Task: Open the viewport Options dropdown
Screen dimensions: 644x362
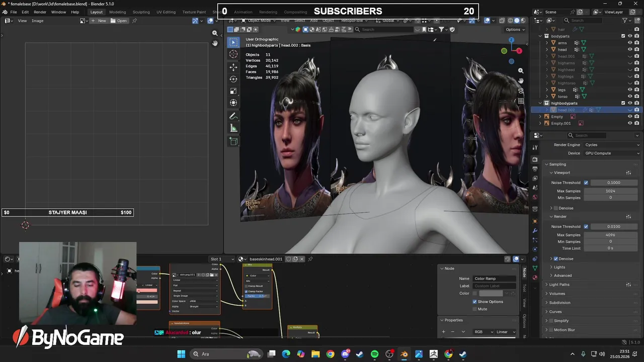Action: pos(515,30)
